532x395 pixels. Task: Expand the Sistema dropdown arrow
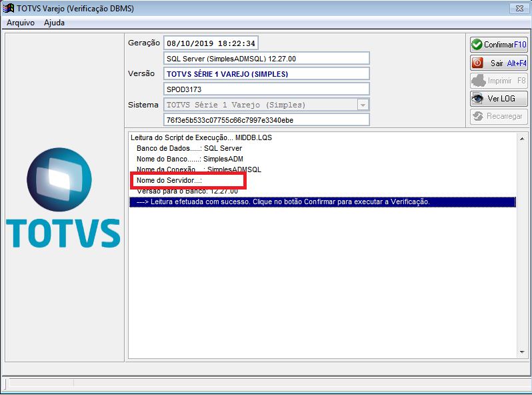(x=363, y=105)
